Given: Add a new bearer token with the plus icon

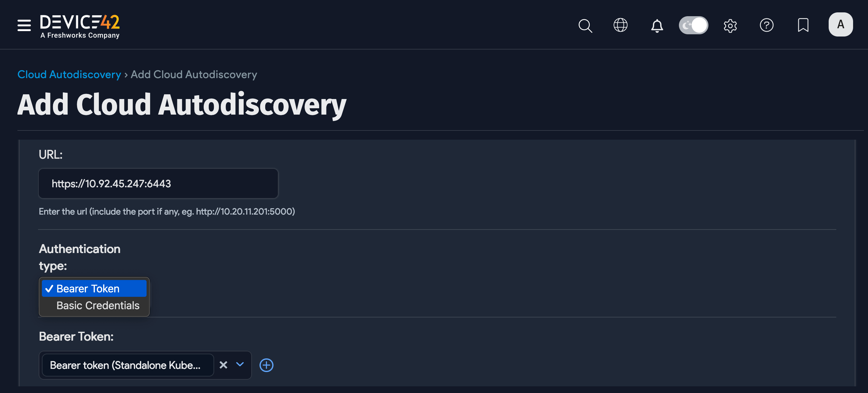Looking at the screenshot, I should point(266,365).
